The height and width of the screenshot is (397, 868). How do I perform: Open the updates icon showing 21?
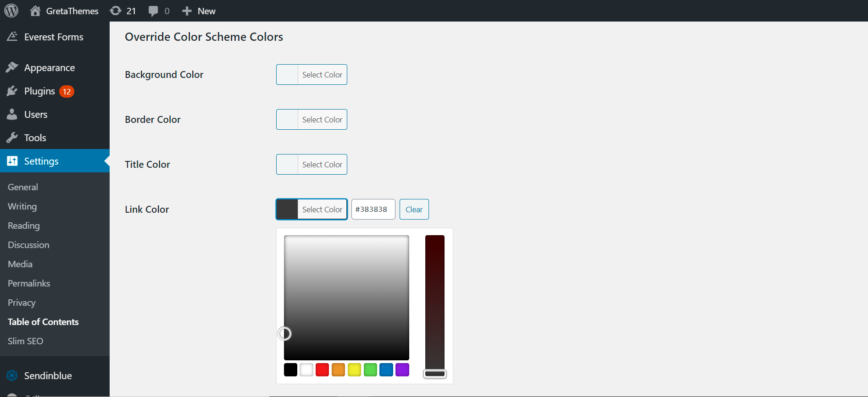click(116, 11)
